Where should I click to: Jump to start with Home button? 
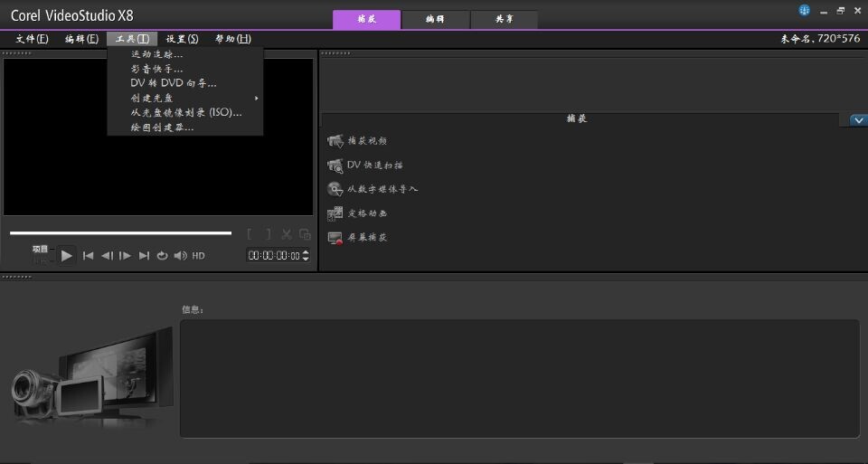(88, 256)
